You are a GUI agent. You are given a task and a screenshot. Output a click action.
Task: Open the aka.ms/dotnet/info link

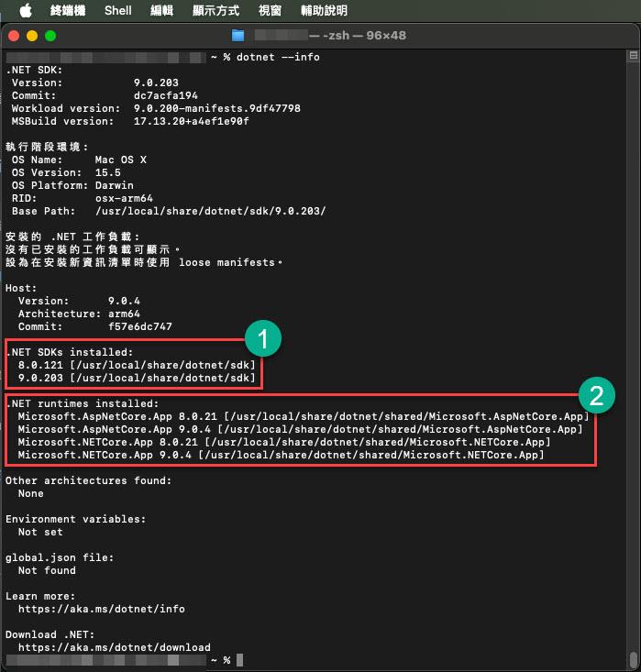101,609
